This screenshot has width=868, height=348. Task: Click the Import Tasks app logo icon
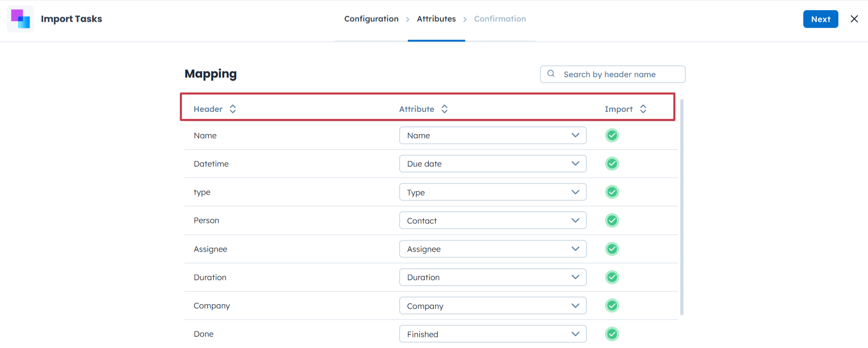pos(21,19)
